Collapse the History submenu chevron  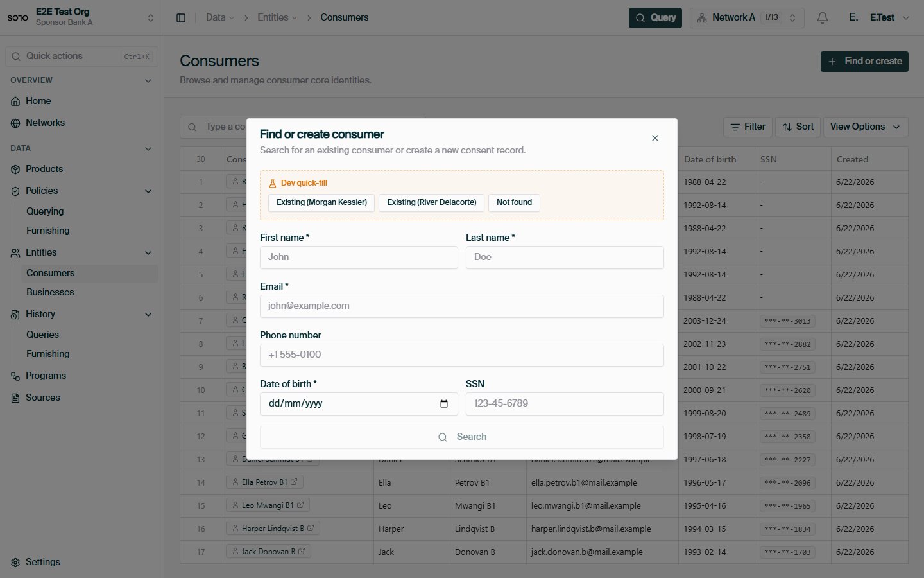pyautogui.click(x=148, y=315)
